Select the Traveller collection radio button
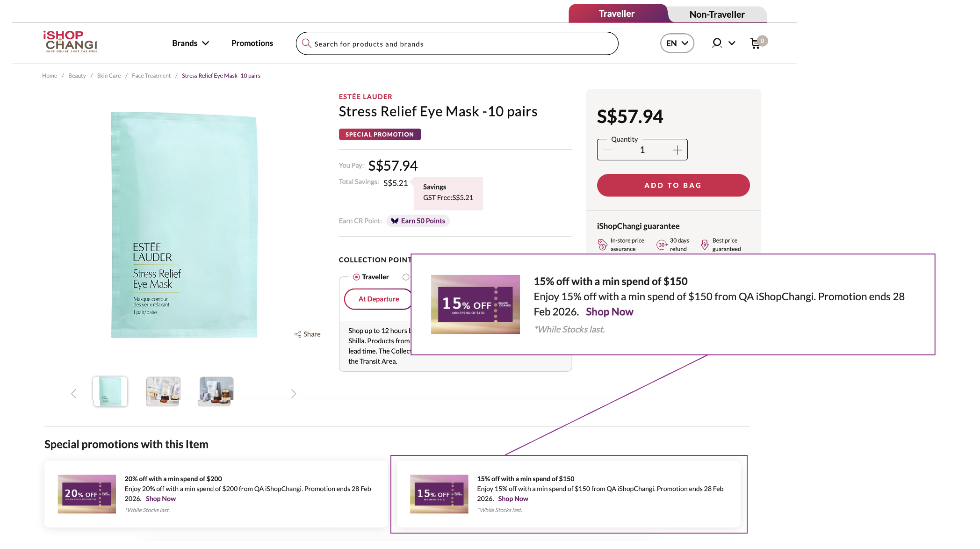Viewport: 980px width, 549px height. click(356, 277)
